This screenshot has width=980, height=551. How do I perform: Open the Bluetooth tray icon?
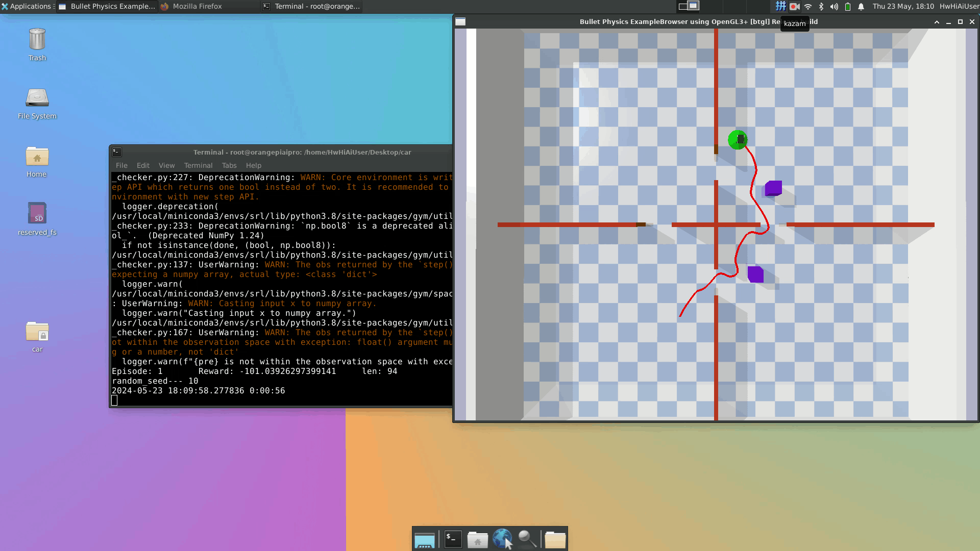pos(821,7)
